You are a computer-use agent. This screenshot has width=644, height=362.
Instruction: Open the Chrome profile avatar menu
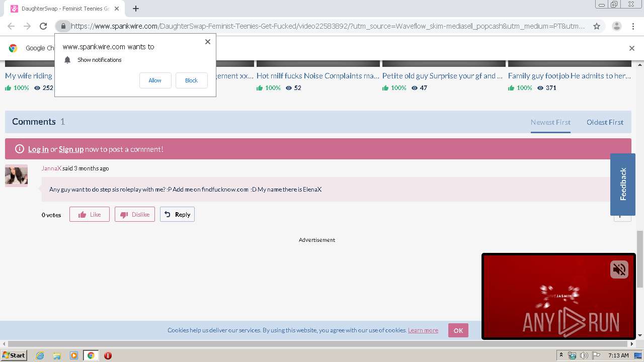[617, 26]
